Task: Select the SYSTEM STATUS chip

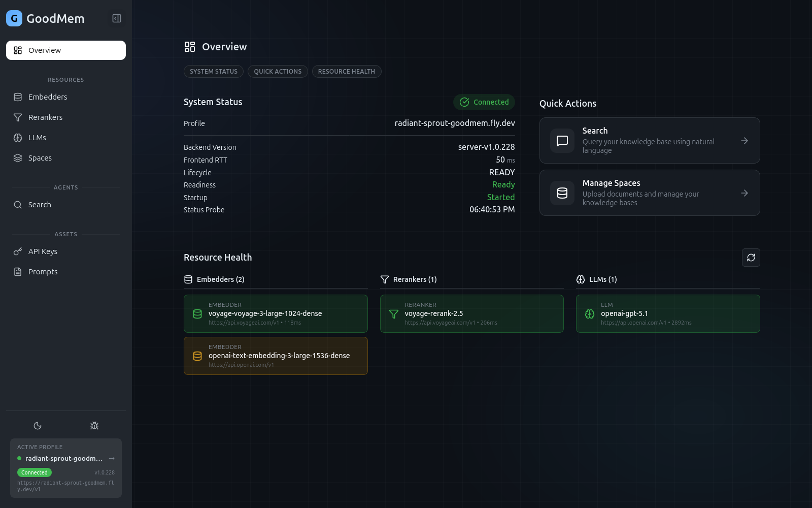Action: click(213, 71)
